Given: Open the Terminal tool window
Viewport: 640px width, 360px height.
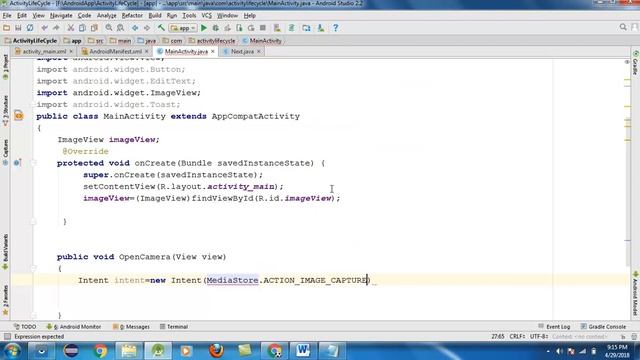Looking at the screenshot, I should pos(174,327).
